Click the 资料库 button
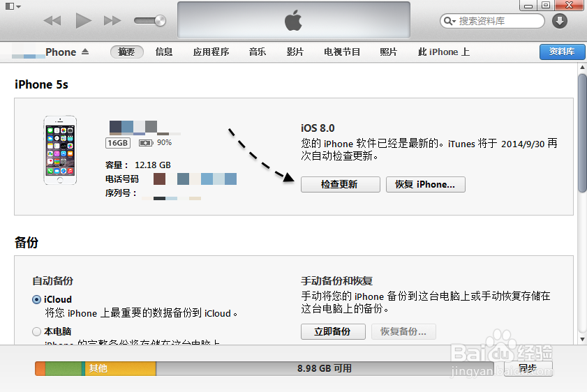587x392 pixels. [562, 52]
